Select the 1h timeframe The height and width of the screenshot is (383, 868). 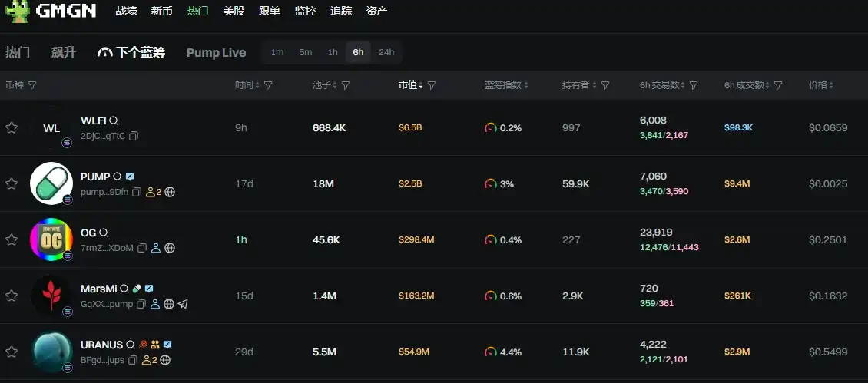333,52
